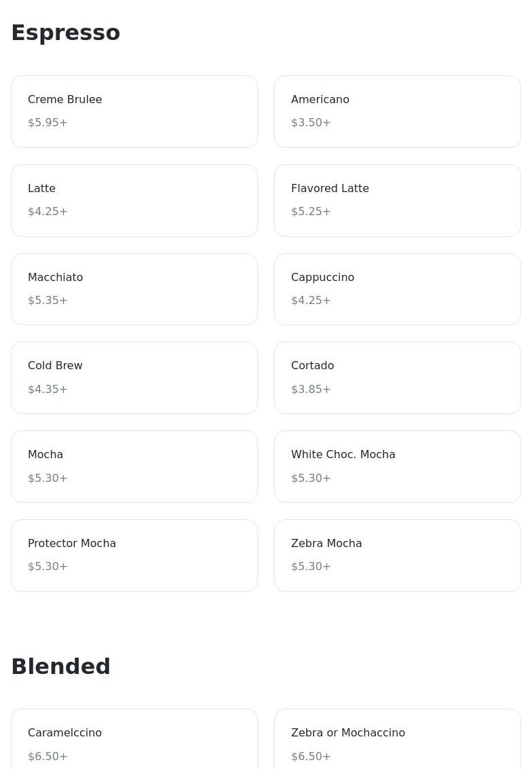Open the White Choc. Mocha item

(397, 466)
